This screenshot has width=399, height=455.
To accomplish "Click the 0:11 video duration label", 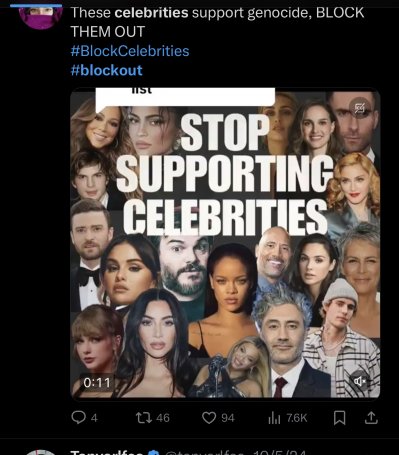I will (97, 382).
